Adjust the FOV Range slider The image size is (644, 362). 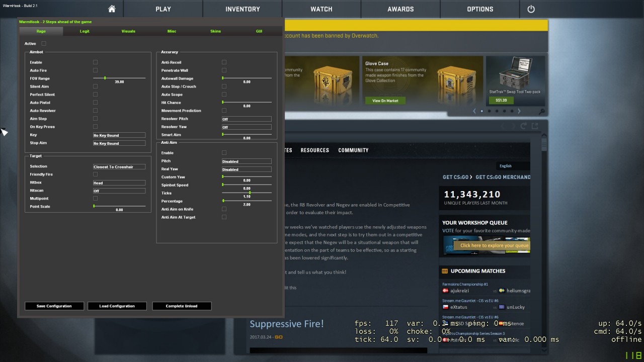pyautogui.click(x=119, y=78)
